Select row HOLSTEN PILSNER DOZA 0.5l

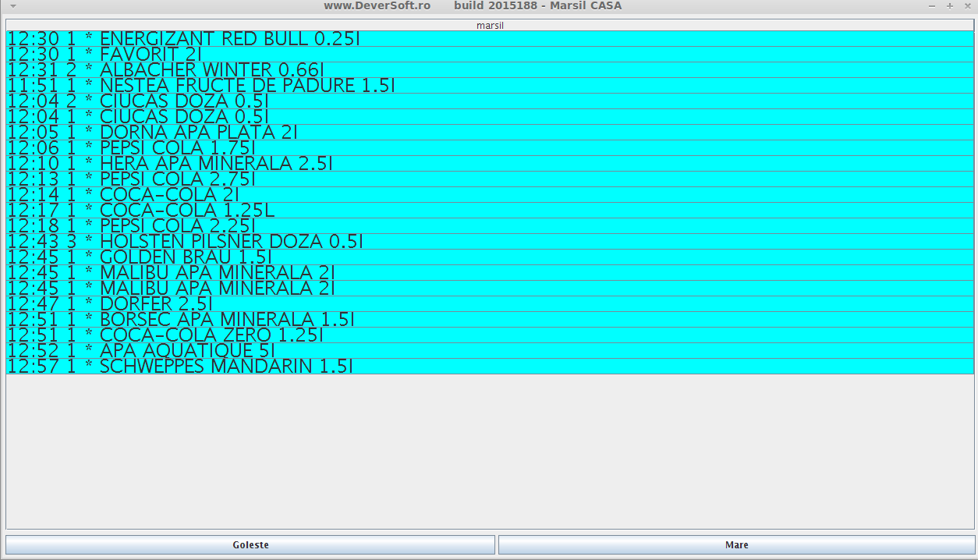coord(490,242)
